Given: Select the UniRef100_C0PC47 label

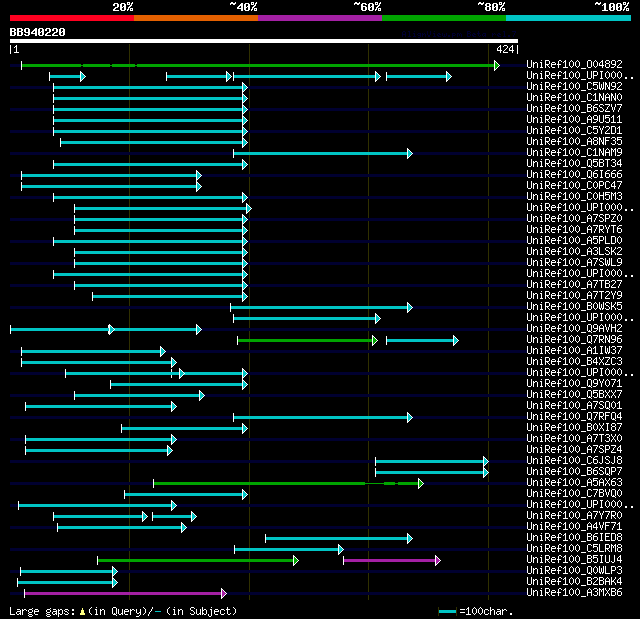Looking at the screenshot, I should (574, 185).
